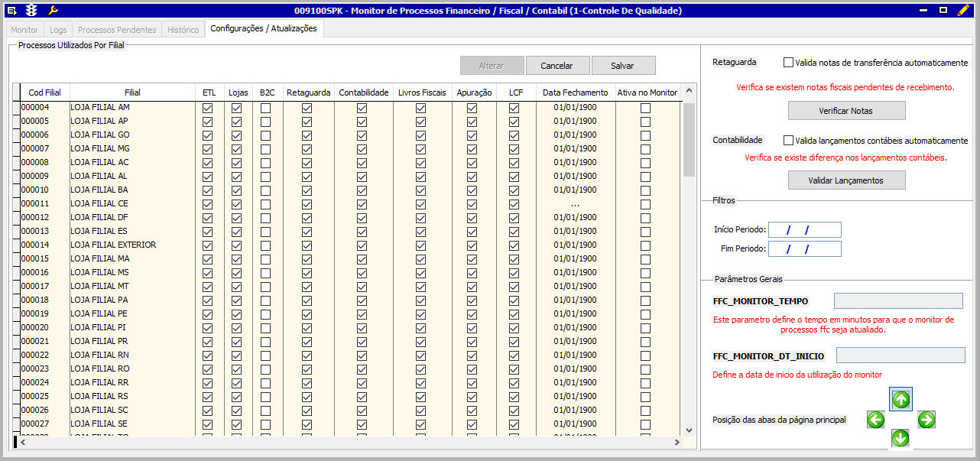Set tab position to top with up arrow
980x461 pixels.
900,398
